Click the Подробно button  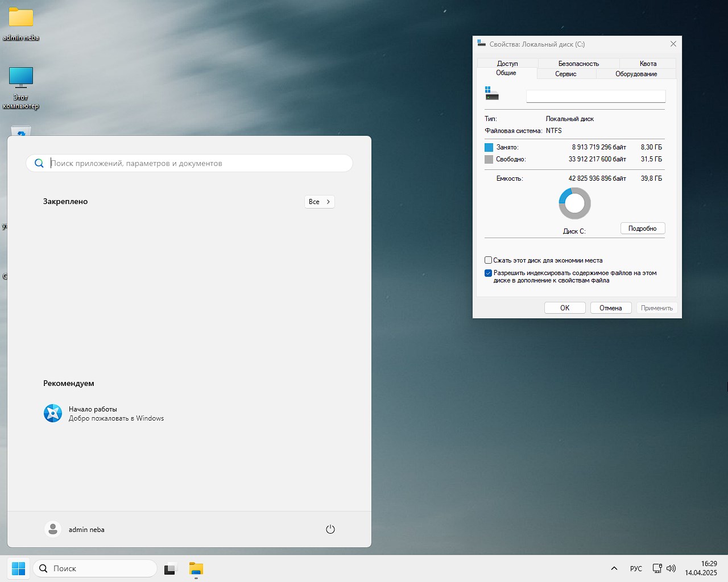(x=642, y=228)
